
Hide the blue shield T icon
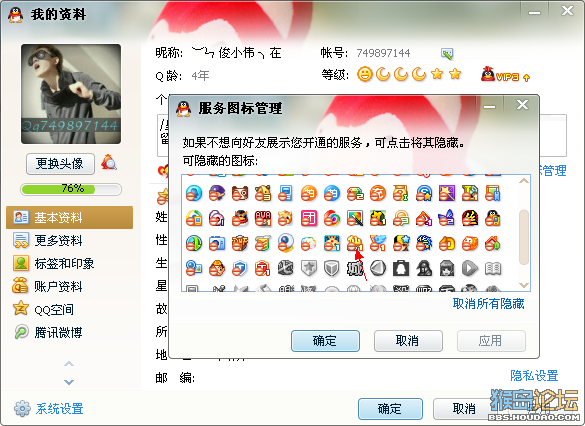pos(240,268)
